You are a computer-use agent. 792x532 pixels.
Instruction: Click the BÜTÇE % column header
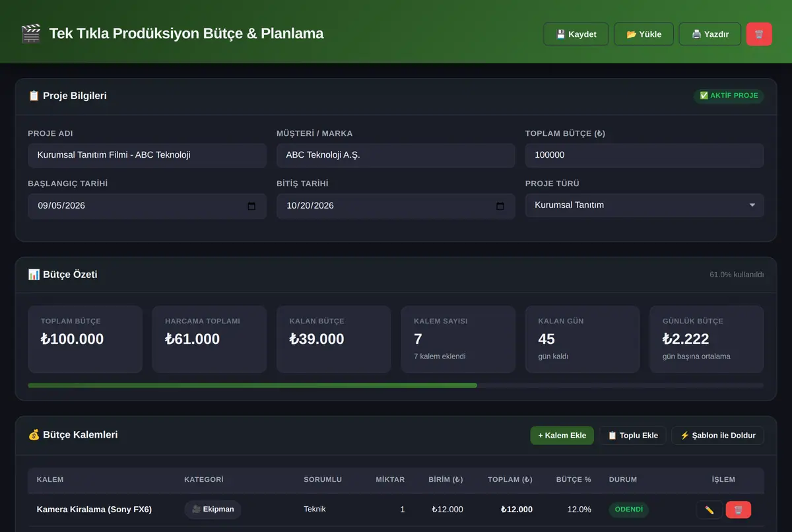[574, 480]
